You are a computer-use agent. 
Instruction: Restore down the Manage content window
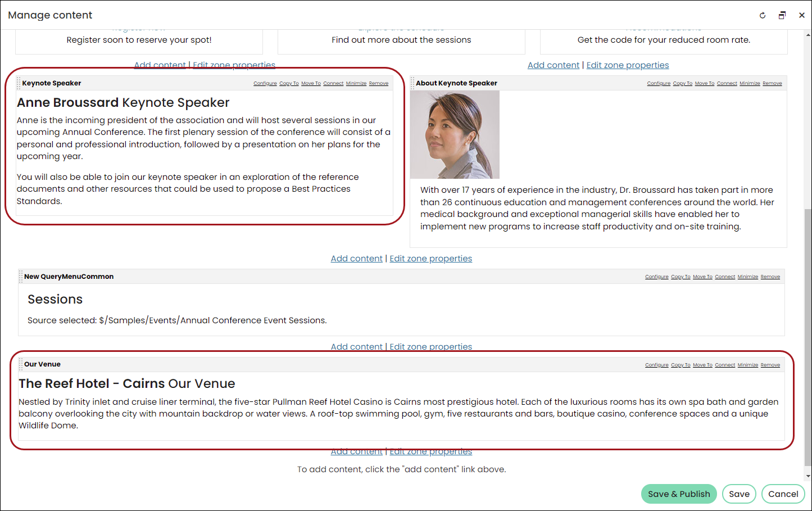[782, 15]
